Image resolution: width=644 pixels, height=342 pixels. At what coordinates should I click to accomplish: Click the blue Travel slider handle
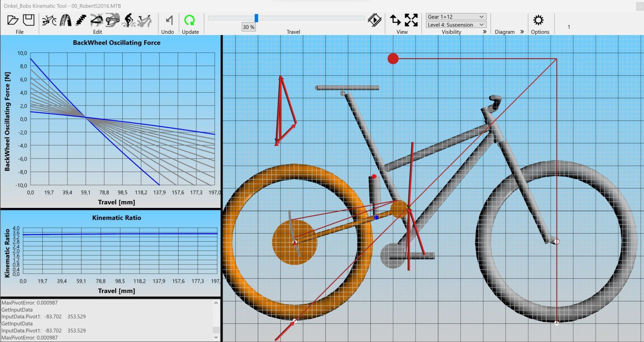coord(256,18)
